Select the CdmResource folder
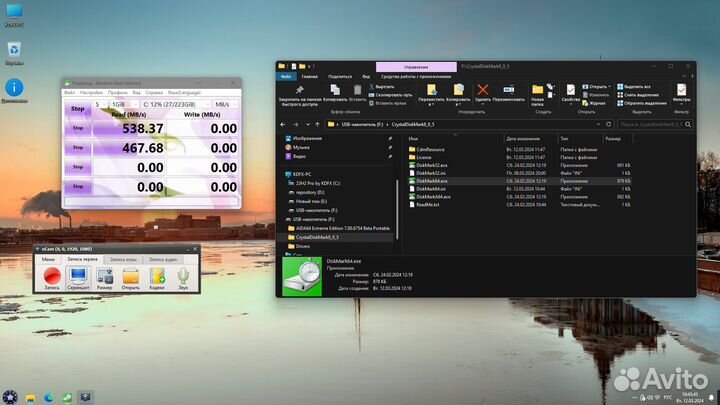Image resolution: width=720 pixels, height=405 pixels. click(x=430, y=150)
